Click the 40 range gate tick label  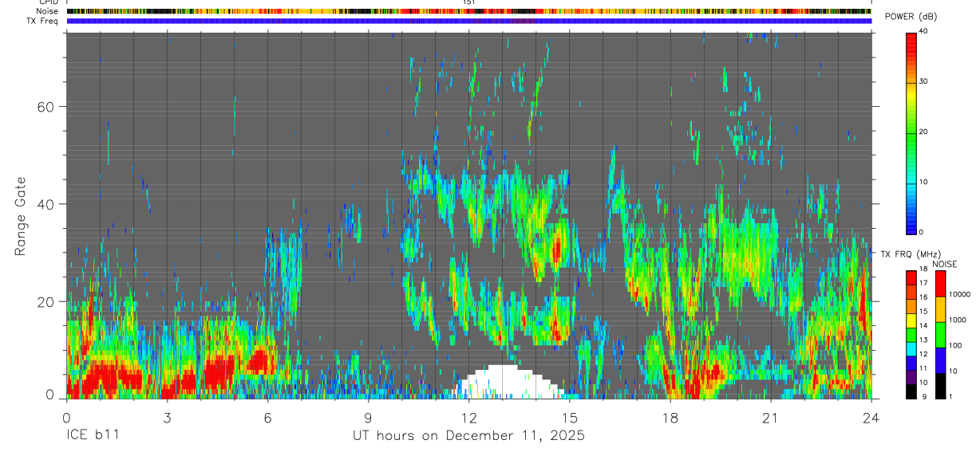46,204
